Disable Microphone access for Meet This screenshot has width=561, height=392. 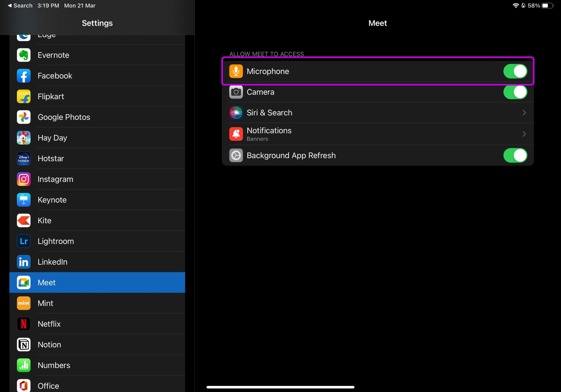coord(515,71)
